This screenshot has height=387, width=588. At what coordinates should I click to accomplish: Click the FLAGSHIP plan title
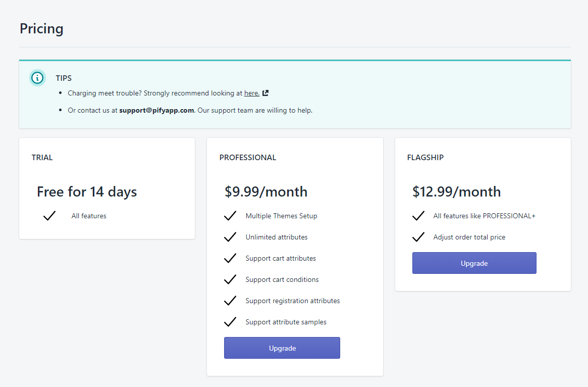425,158
